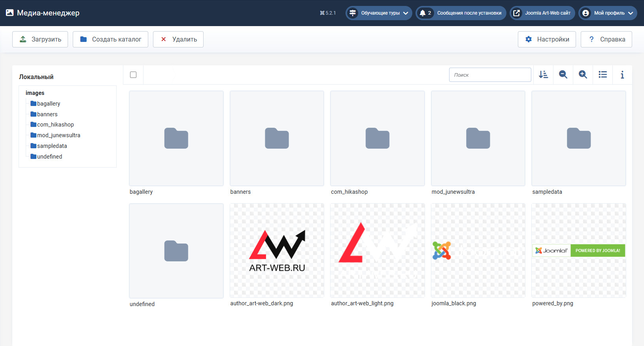Click the author_art-web_light.png file name
This screenshot has width=644, height=346.
coord(362,303)
